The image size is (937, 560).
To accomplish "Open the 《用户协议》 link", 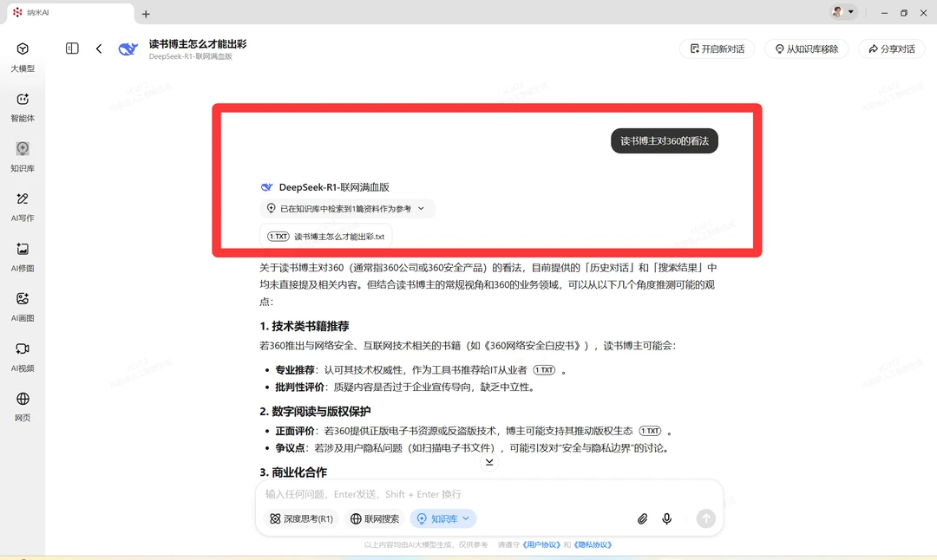I will 541,544.
